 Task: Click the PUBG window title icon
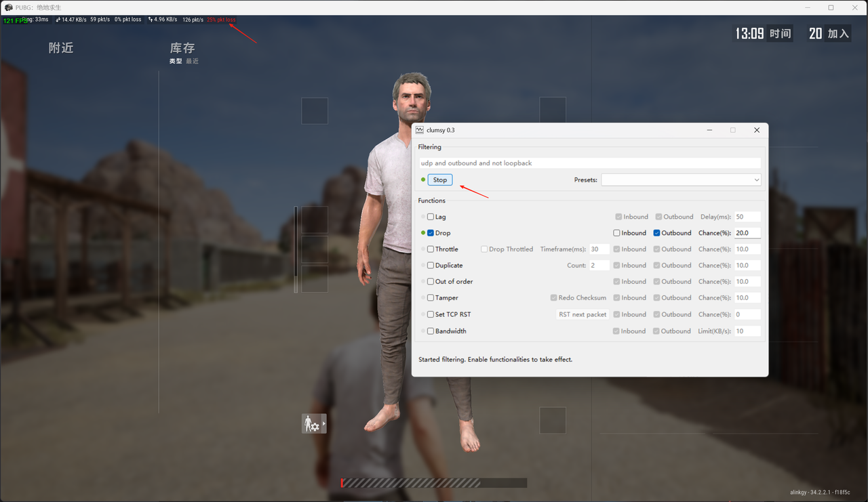point(8,7)
